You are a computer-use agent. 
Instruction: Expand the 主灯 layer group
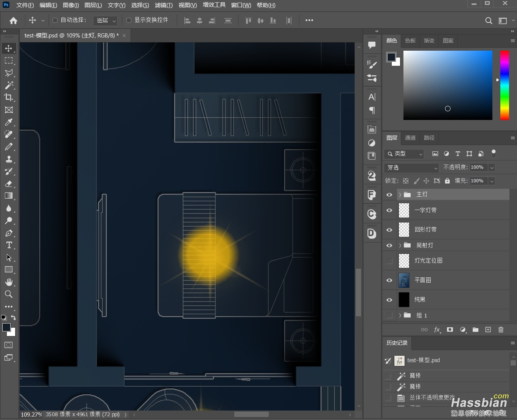pos(400,194)
